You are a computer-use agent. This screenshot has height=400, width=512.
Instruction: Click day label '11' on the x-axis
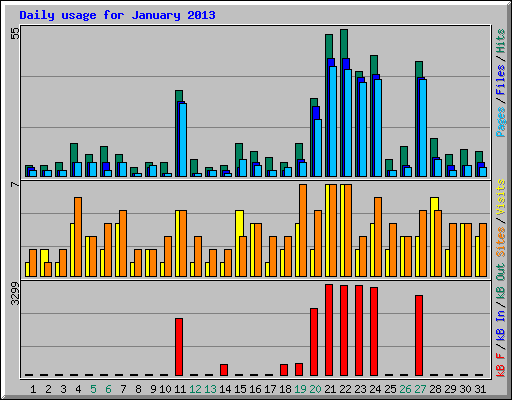tap(180, 389)
